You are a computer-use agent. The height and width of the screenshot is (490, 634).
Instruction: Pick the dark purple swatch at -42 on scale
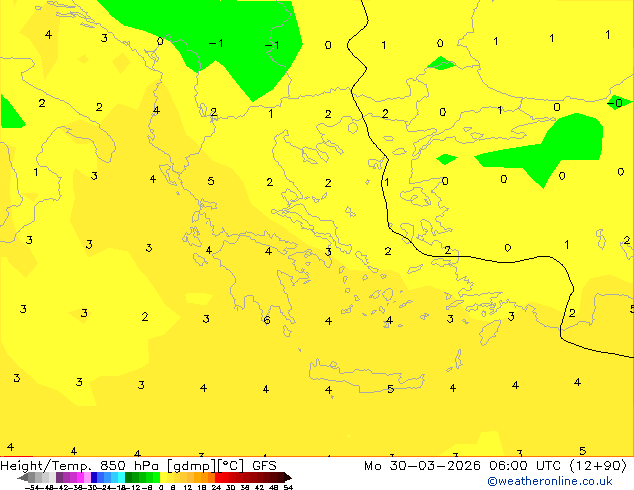(59, 478)
